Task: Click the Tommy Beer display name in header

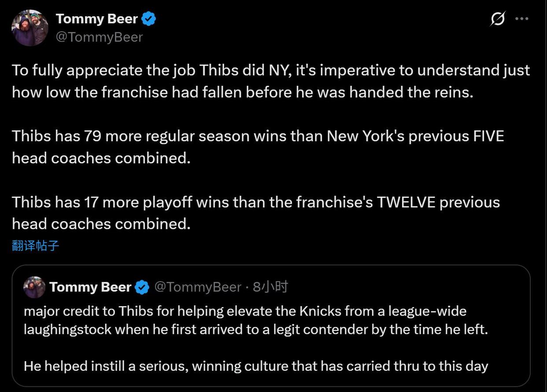Action: click(x=97, y=19)
